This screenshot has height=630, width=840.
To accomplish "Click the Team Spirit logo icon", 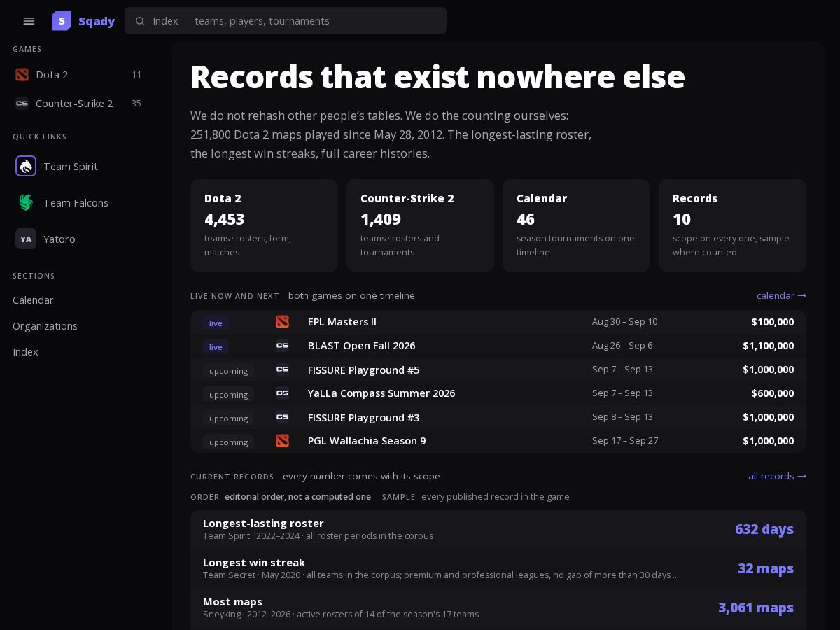I will coord(26,166).
